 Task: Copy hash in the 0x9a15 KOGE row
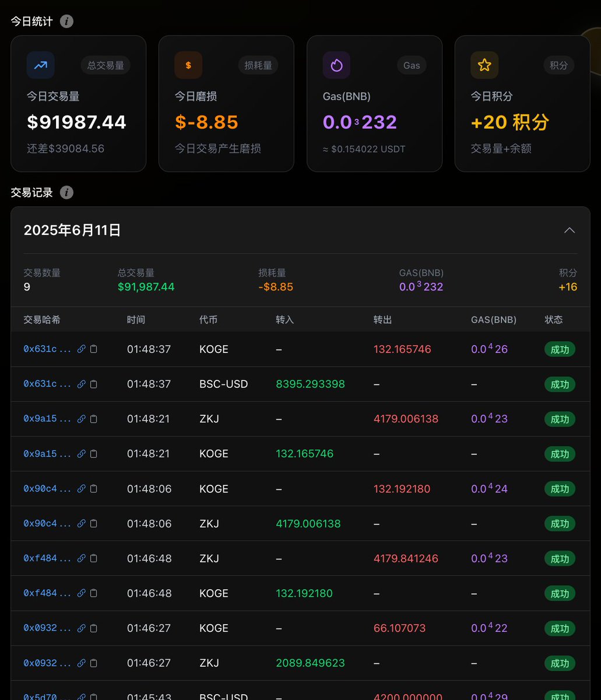(94, 454)
